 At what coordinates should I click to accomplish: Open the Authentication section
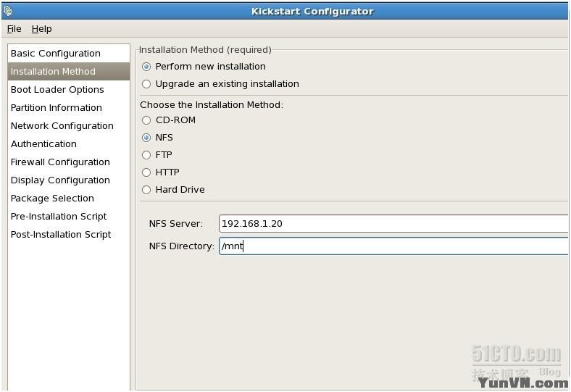(43, 144)
